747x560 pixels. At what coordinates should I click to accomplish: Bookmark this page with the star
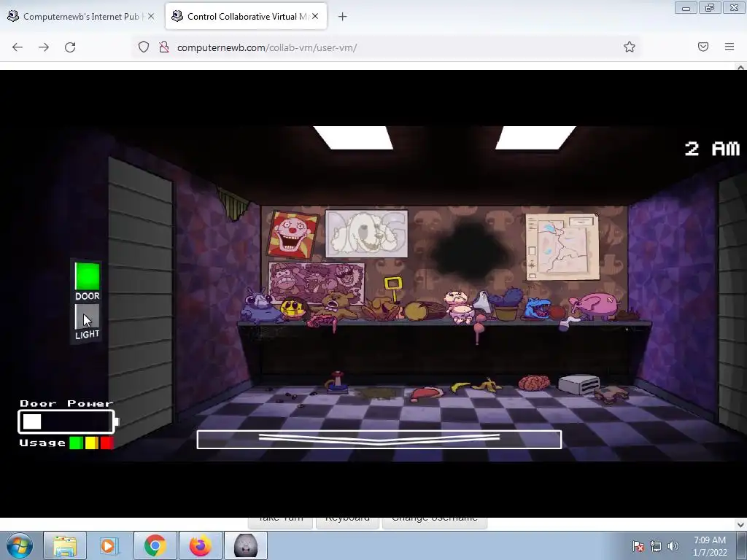coord(630,47)
